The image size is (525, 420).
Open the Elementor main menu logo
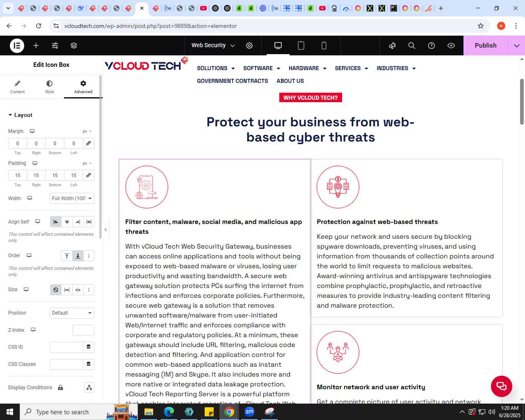click(17, 46)
